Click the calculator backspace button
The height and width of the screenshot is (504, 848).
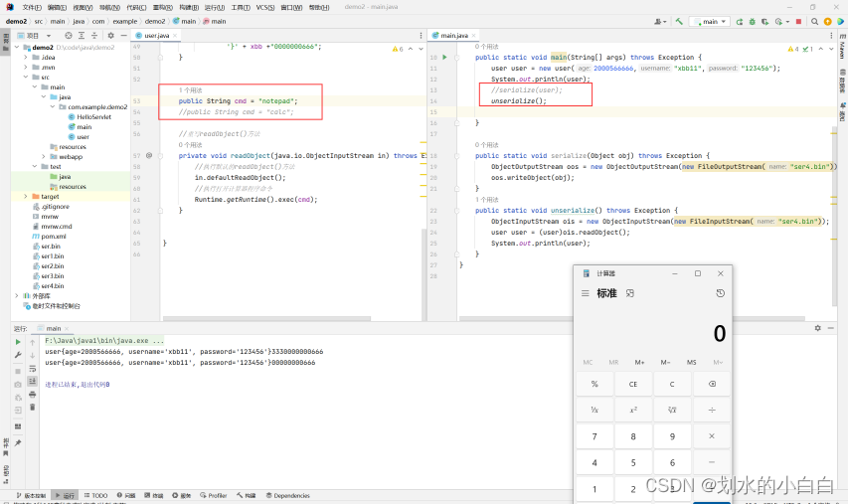(x=712, y=384)
